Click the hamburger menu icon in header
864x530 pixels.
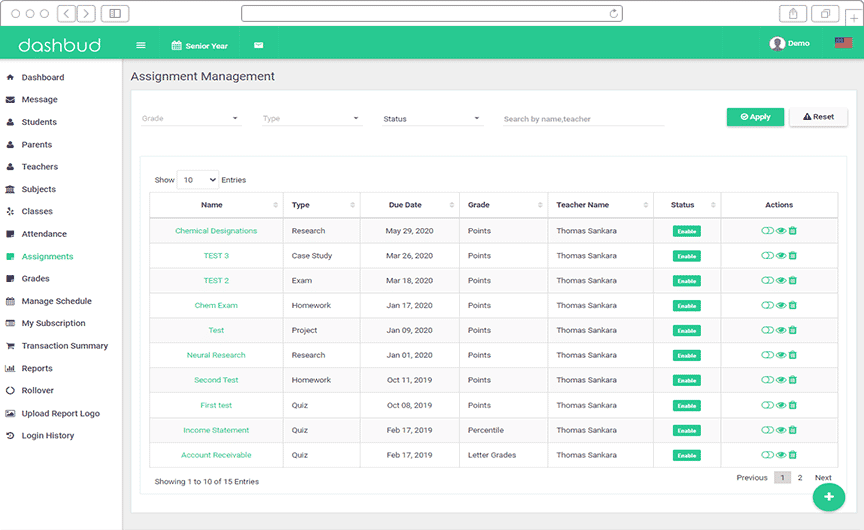pos(141,45)
